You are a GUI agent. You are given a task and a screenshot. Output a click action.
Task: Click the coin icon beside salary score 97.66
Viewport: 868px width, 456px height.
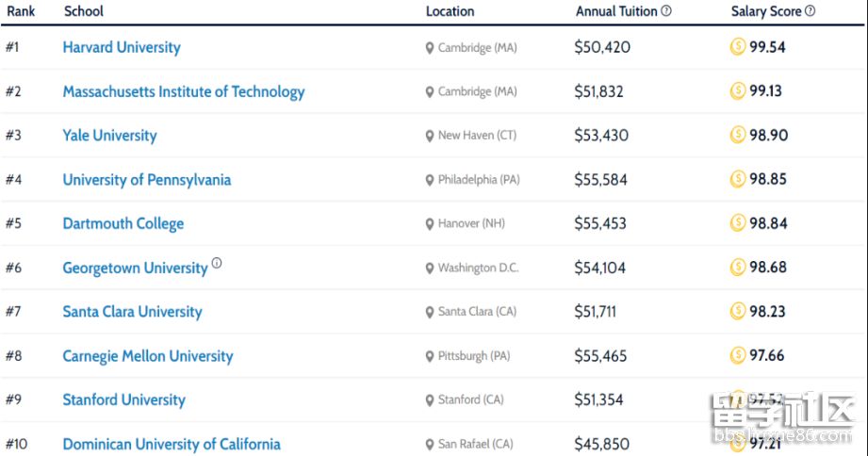[737, 355]
